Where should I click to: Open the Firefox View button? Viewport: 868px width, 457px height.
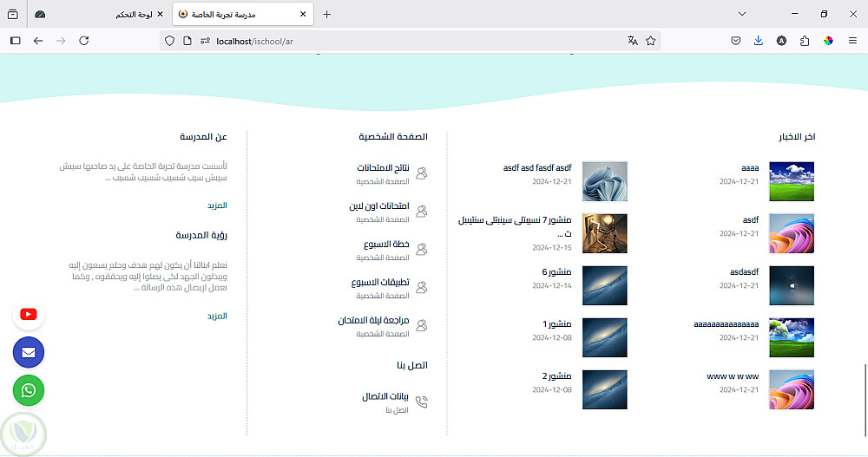pos(13,15)
